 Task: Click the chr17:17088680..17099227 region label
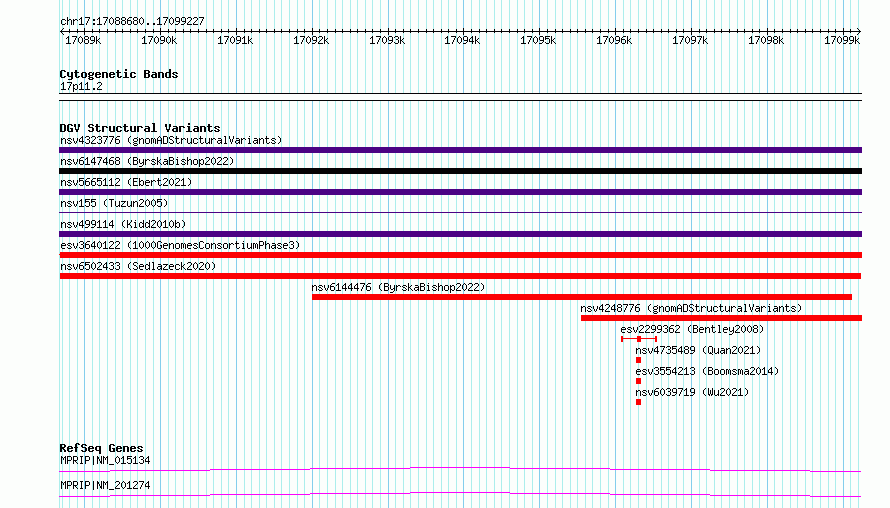click(x=132, y=21)
